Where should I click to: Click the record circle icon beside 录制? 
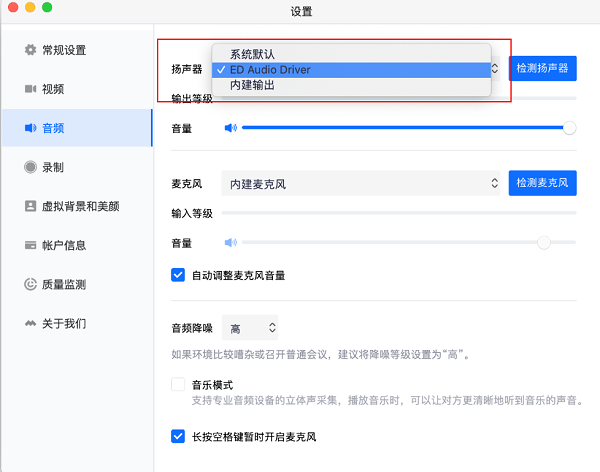click(x=30, y=167)
